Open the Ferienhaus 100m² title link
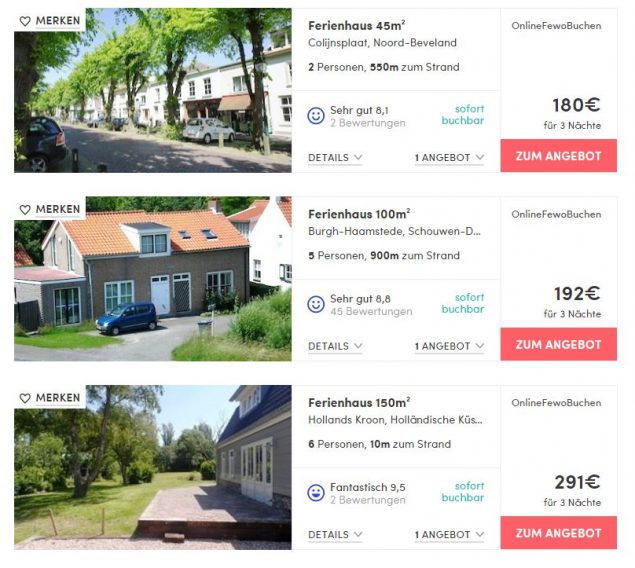Image resolution: width=635 pixels, height=568 pixels. 359,214
